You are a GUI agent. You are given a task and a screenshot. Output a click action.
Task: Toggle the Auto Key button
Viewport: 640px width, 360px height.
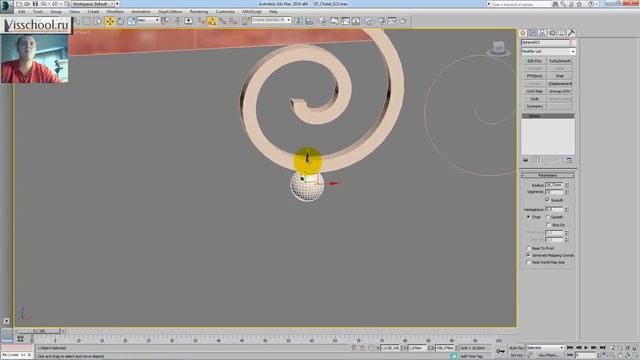(x=516, y=348)
